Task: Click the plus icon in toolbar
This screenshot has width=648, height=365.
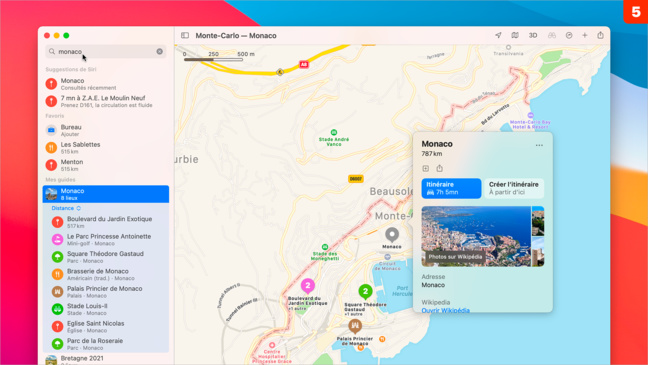Action: 585,36
